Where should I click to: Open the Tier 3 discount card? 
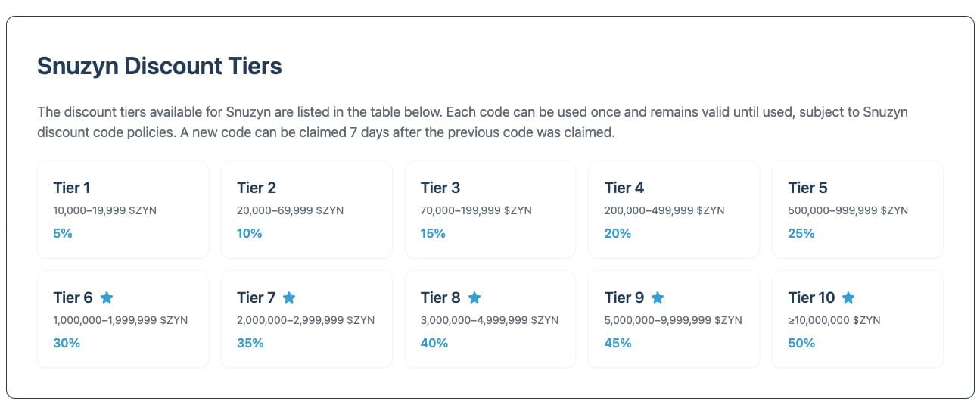(x=490, y=209)
